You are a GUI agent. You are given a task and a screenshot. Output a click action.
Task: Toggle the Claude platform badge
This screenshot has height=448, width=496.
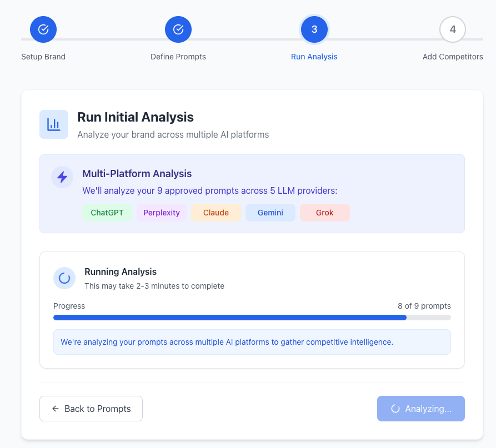click(x=216, y=213)
